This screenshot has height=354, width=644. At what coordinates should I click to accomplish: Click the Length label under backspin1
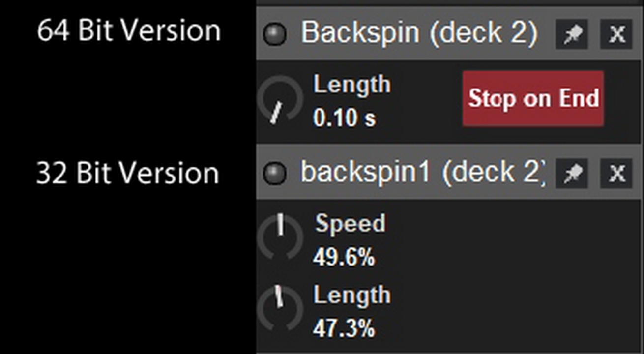352,295
